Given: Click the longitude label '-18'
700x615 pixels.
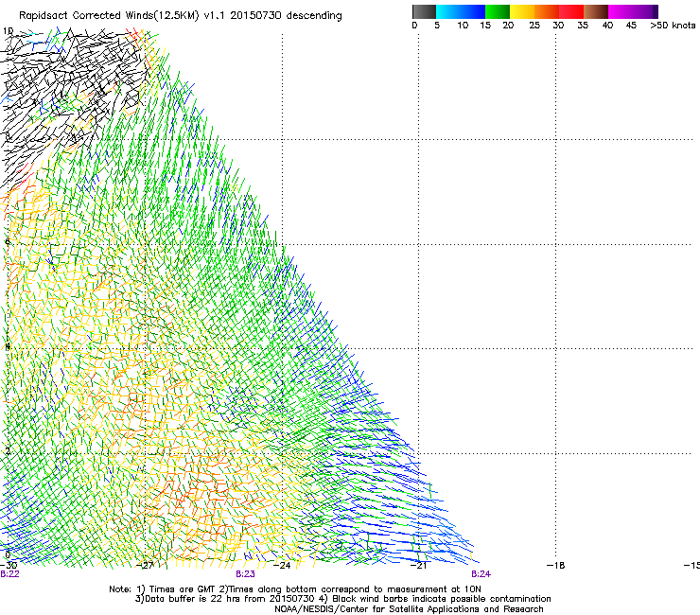Looking at the screenshot, I should [555, 565].
